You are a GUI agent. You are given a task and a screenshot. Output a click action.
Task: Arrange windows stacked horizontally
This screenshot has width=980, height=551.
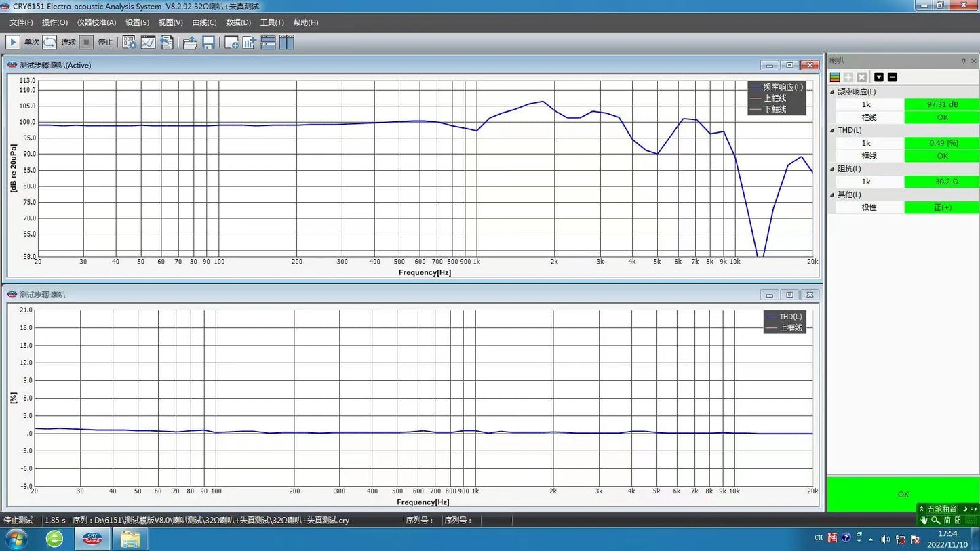[268, 42]
